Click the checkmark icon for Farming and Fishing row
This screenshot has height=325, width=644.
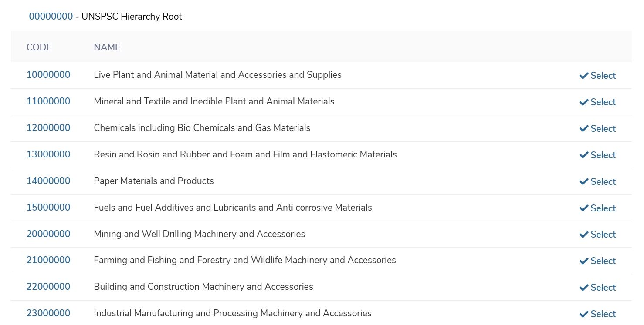pos(584,261)
